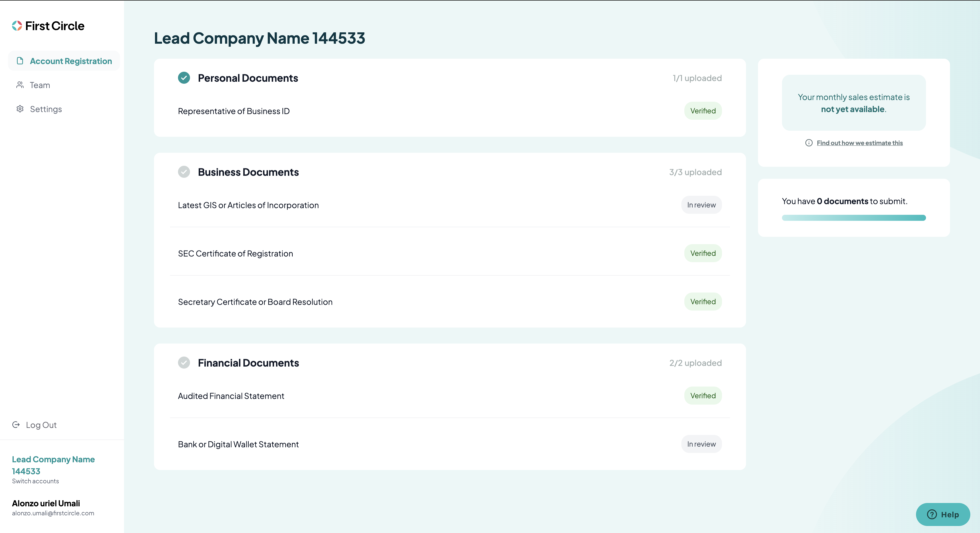The height and width of the screenshot is (533, 980).
Task: Click the Business Documents heading
Action: tap(248, 172)
